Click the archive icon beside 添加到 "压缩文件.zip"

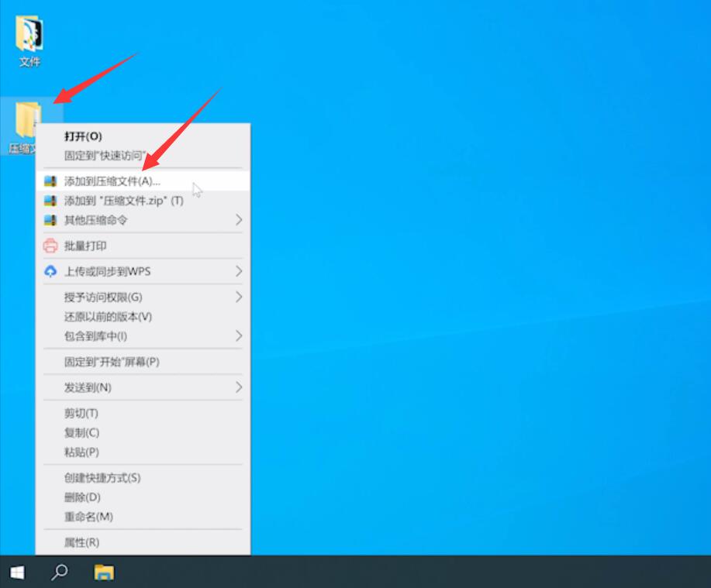tap(50, 201)
